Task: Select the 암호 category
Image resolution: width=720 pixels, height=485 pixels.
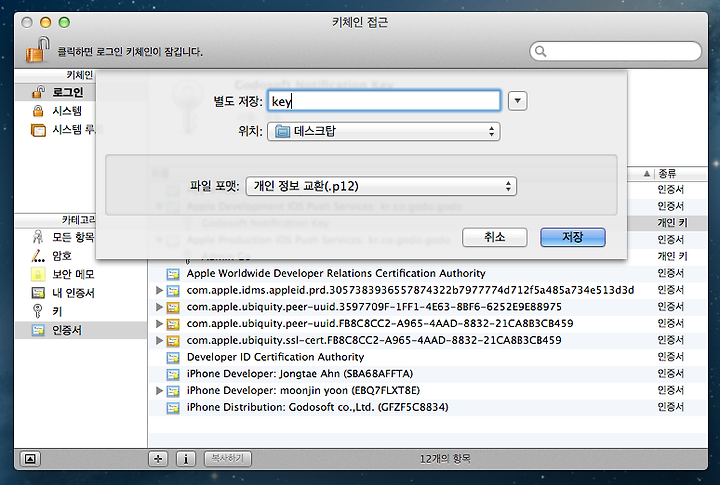Action: pos(63,256)
